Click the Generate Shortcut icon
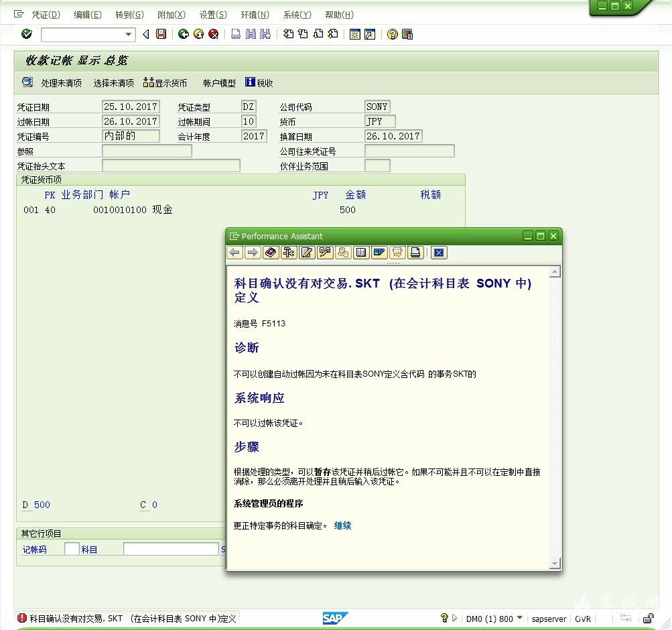Viewport: 672px width, 630px height. tap(369, 34)
